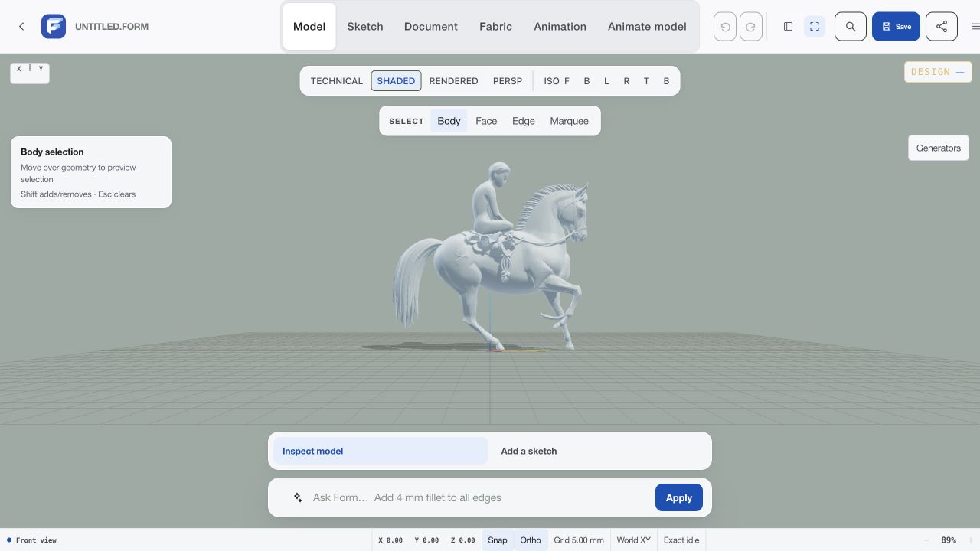Set selection mode to Edge

pyautogui.click(x=524, y=121)
